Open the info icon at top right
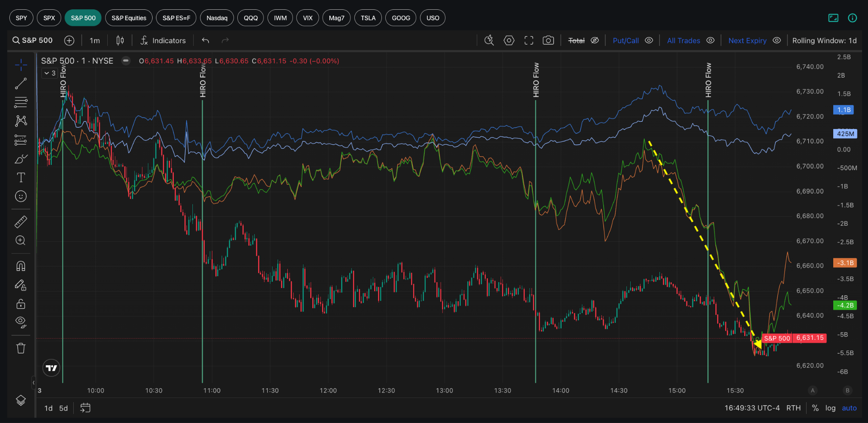Viewport: 868px width, 423px height. tap(852, 18)
